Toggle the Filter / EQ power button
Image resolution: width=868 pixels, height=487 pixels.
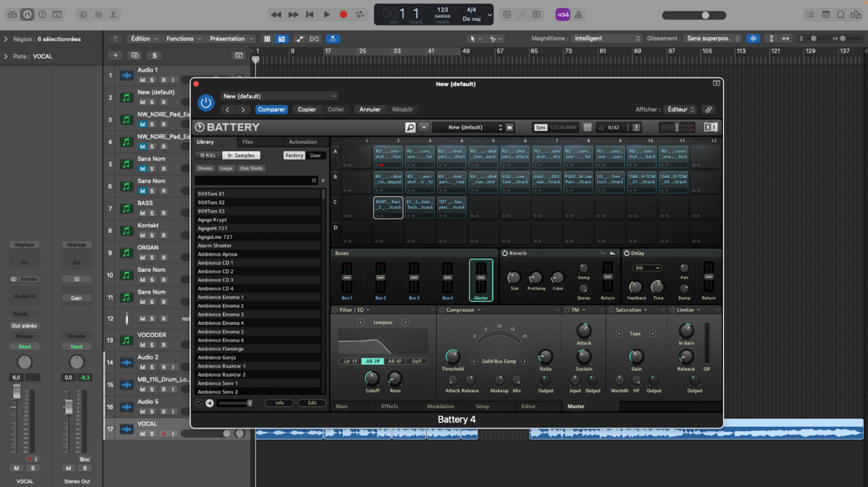click(335, 310)
